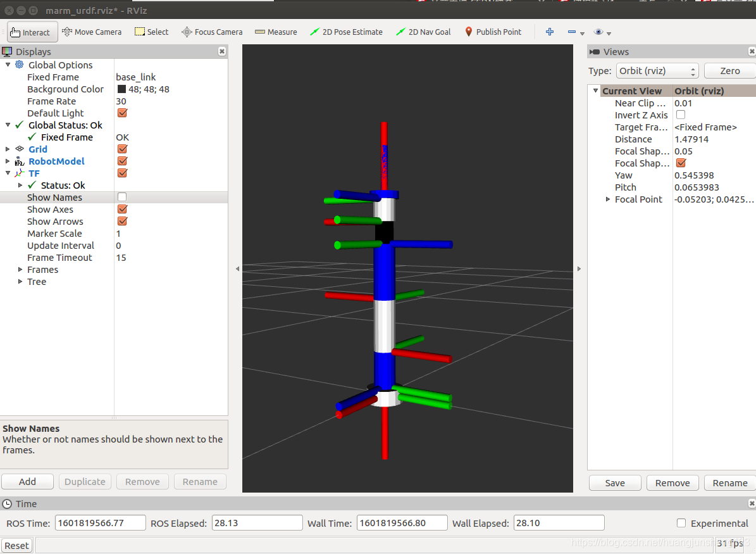
Task: Collapse the Global Options section
Action: [x=8, y=65]
